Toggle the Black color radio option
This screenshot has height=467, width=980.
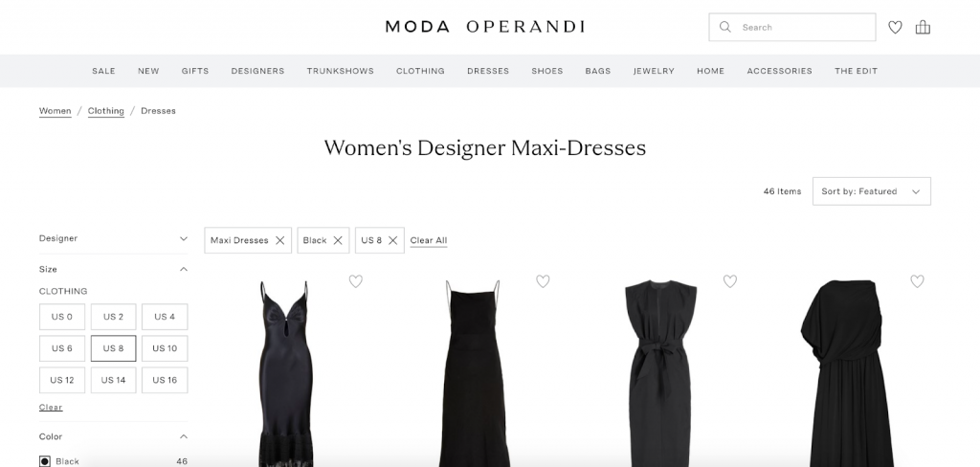[x=45, y=461]
